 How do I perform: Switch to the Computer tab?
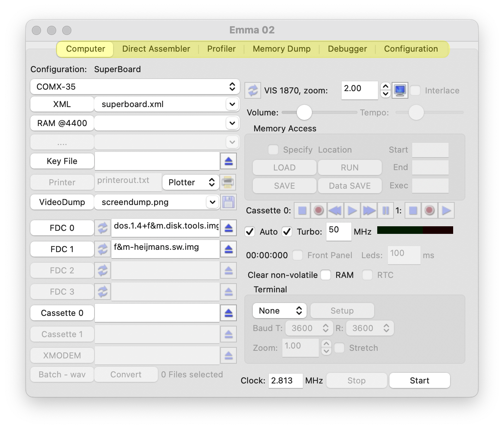[x=85, y=49]
